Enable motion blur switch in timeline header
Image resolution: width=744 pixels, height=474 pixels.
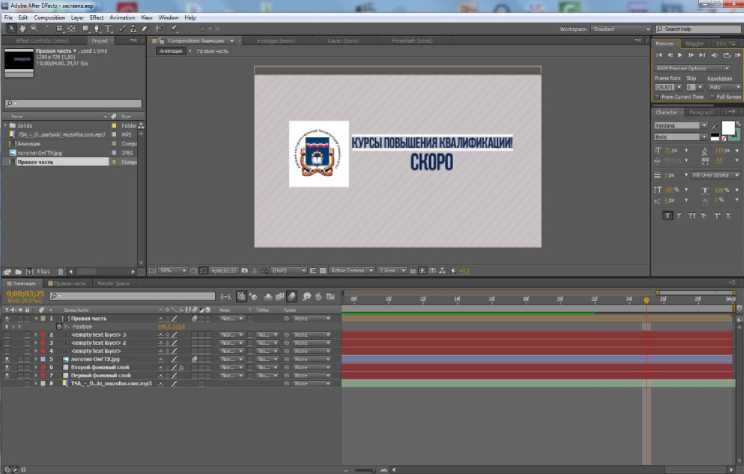pyautogui.click(x=293, y=296)
